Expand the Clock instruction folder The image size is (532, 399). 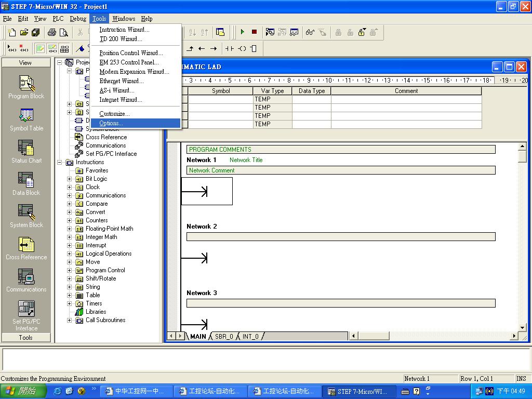70,187
